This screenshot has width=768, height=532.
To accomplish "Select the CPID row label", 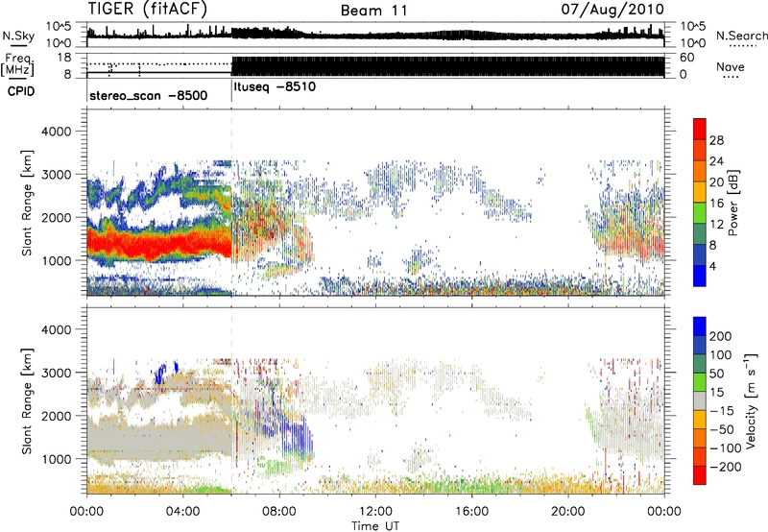I will [x=21, y=91].
